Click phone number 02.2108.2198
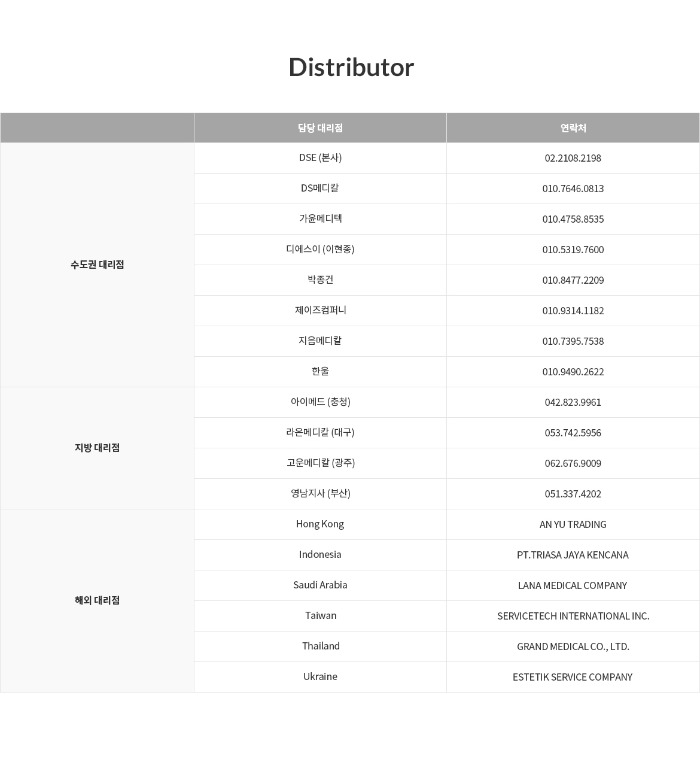The image size is (700, 765). point(573,158)
